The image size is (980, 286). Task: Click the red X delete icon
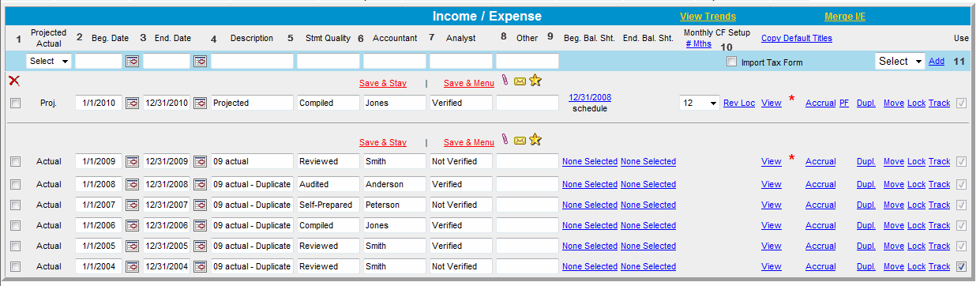(14, 81)
